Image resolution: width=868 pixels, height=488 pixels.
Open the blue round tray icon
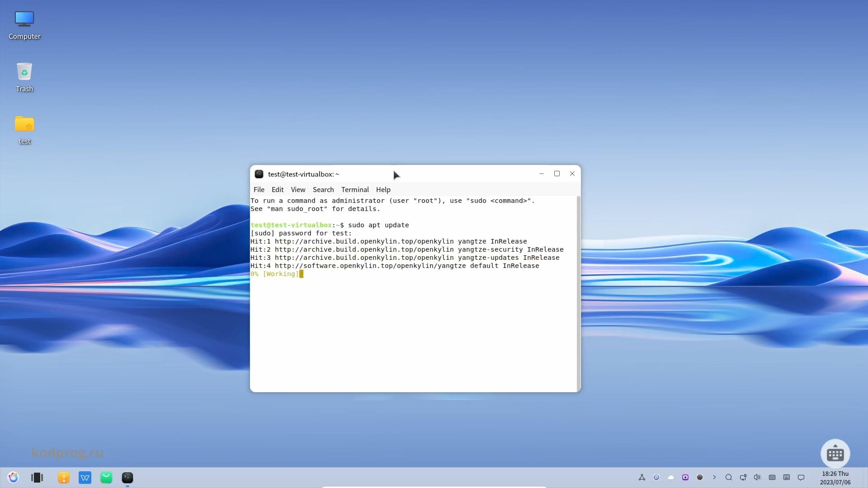656,477
